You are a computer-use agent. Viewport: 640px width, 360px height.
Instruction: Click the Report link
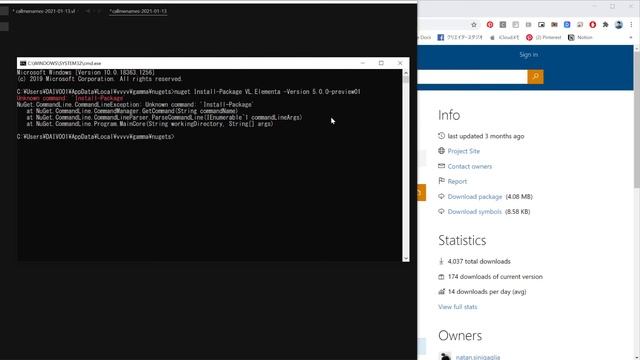[x=457, y=181]
